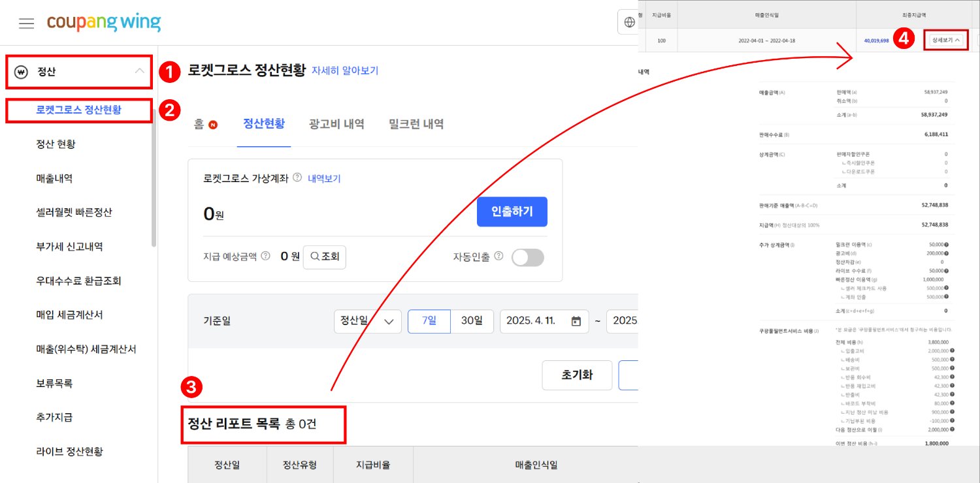Viewport: 980px width, 483px height.
Task: Toggle the 자동인출 switch
Action: point(527,257)
